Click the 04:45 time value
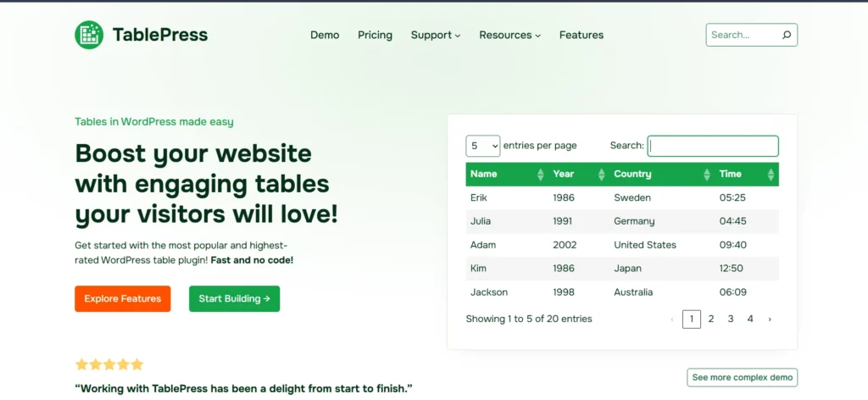 click(x=733, y=221)
